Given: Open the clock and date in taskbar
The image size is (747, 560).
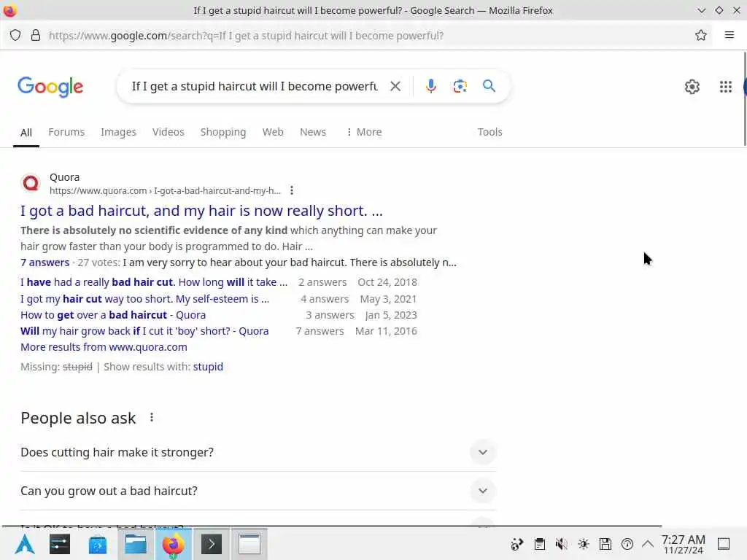Looking at the screenshot, I should [684, 544].
